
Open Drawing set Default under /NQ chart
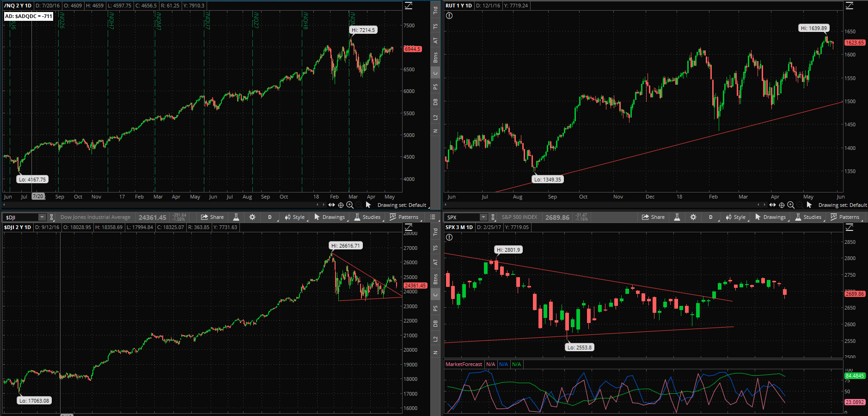click(402, 205)
